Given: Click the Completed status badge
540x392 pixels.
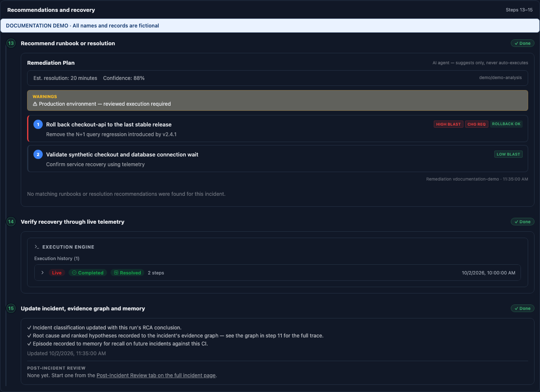Looking at the screenshot, I should tap(88, 273).
